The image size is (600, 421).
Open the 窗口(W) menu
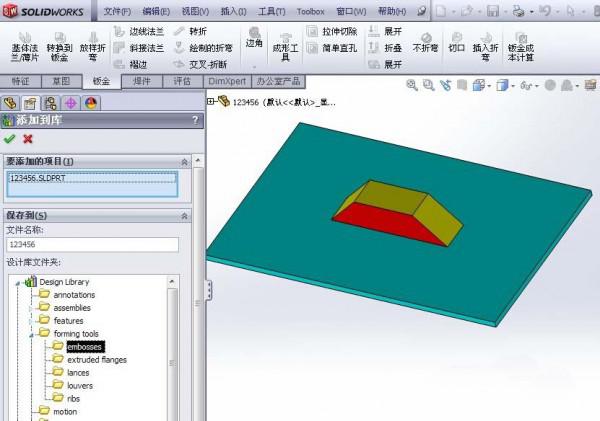pyautogui.click(x=351, y=11)
